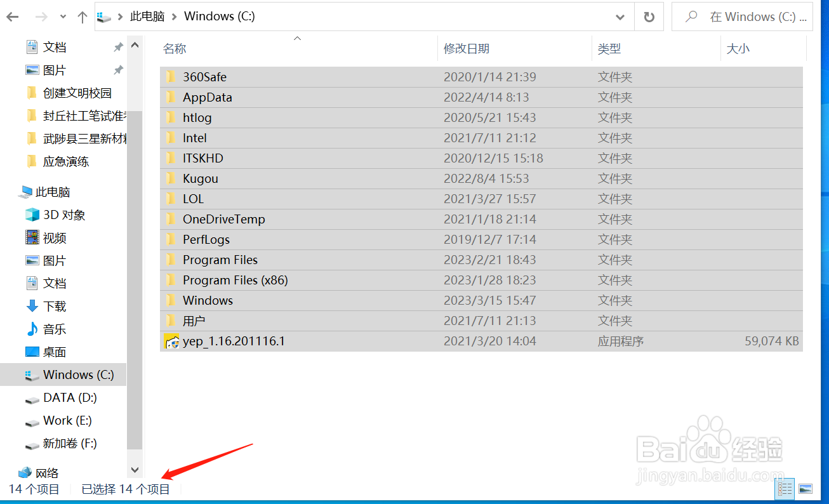Click the 59,074 KB size value
Viewport: 829px width, 504px height.
tap(771, 341)
